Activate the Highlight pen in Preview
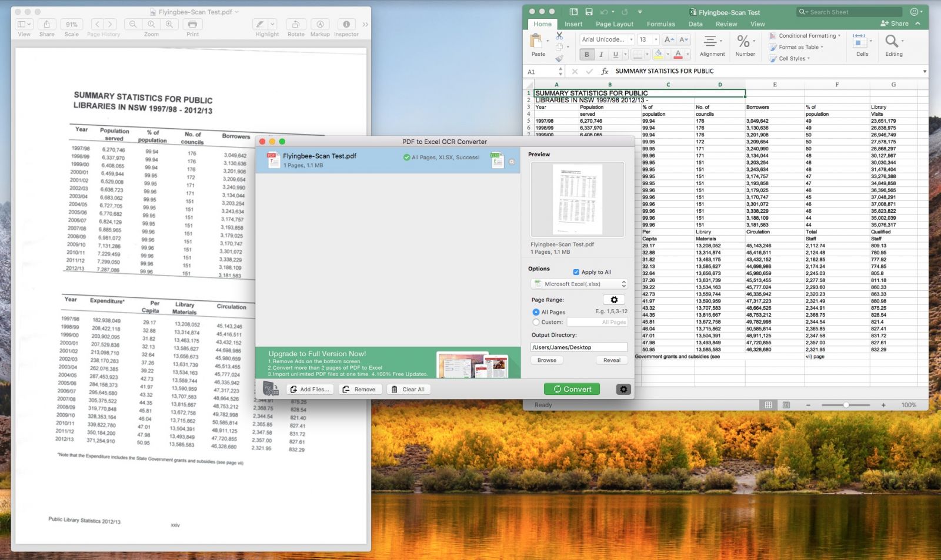Viewport: 941px width, 560px height. [259, 24]
